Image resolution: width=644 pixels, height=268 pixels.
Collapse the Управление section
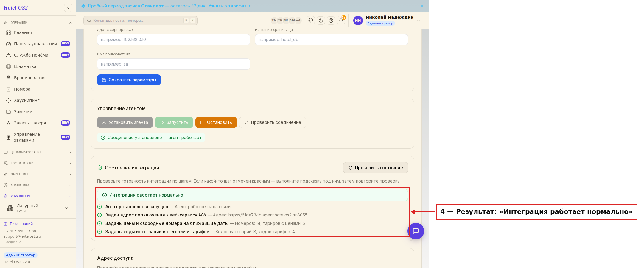click(38, 196)
